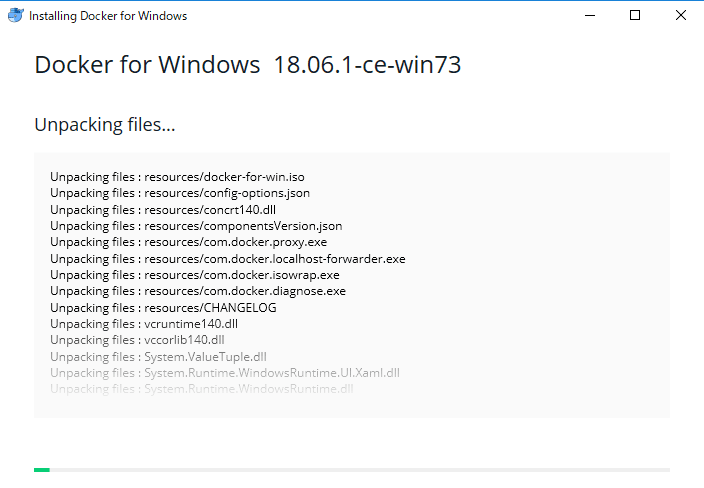Select the faded System.Runtime.WindowsRuntime.dll log line
Viewport: 704px width, 488px height.
pos(202,389)
